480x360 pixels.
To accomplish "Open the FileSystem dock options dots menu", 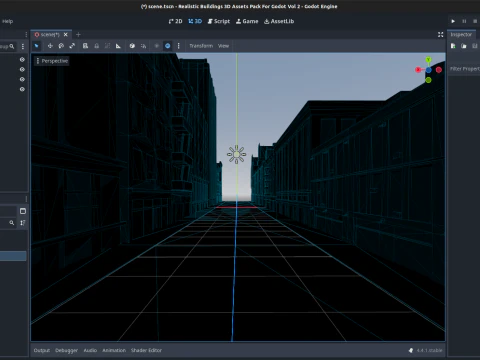I will click(26, 199).
